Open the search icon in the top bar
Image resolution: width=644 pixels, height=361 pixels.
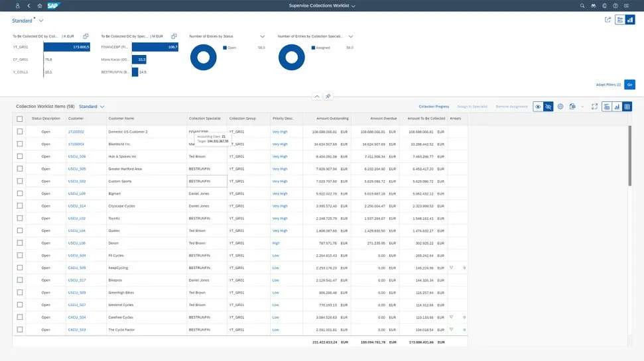coord(583,5)
